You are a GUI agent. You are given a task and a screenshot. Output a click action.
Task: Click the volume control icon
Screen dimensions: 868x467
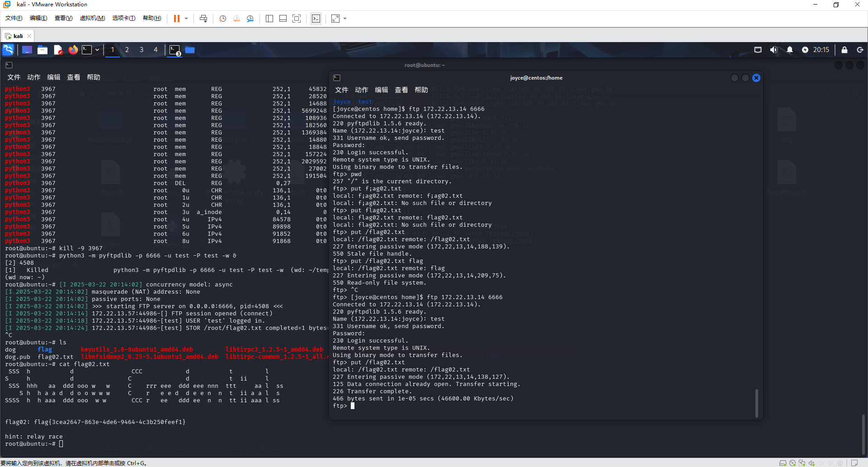(774, 50)
